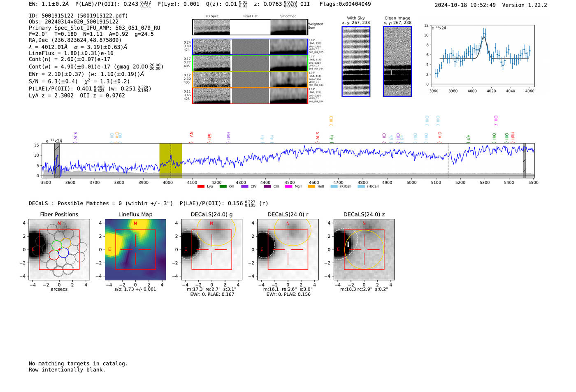The width and height of the screenshot is (576, 392).
Task: Click the timestamp '2024-10-18 19:52:49'
Action: click(x=465, y=5)
